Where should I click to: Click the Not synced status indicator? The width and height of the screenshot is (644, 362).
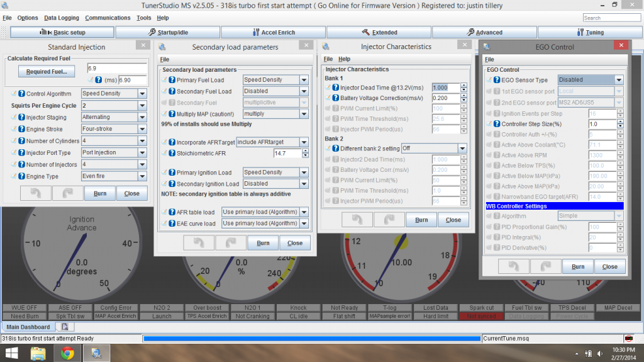481,316
